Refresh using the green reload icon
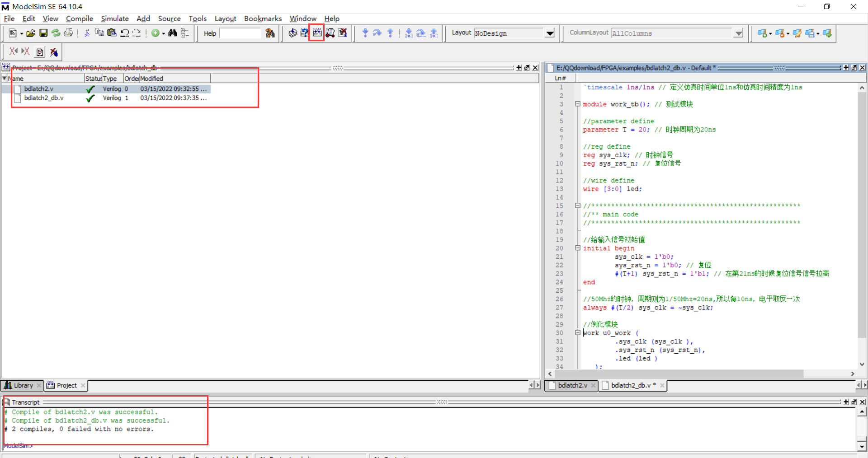Screen dimensions: 868x458 (56, 33)
